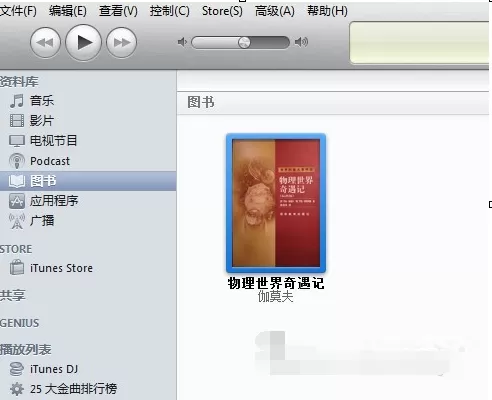The image size is (492, 400).
Task: Click the TV screen icon beside 电视节目
Action: (17, 141)
